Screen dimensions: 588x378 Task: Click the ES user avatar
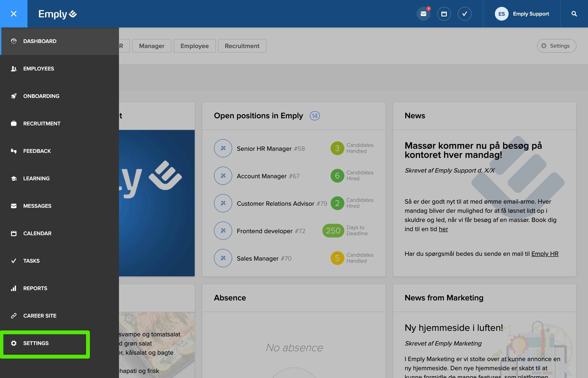tap(501, 14)
